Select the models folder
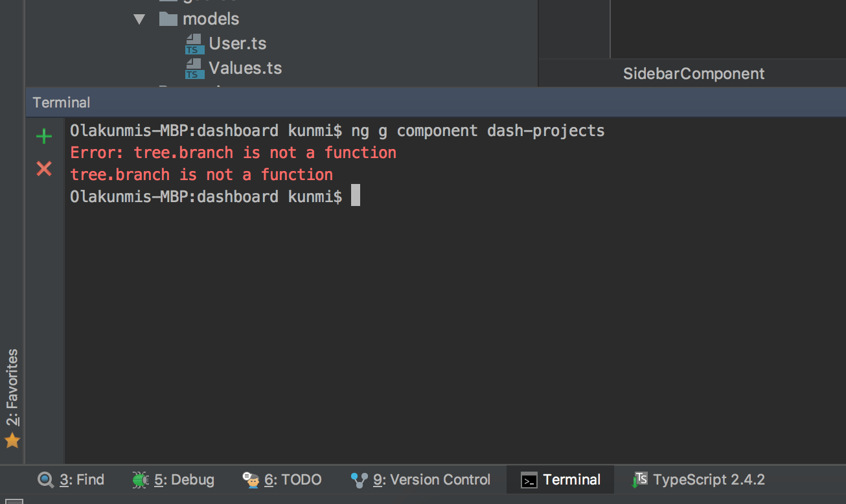 coord(211,19)
